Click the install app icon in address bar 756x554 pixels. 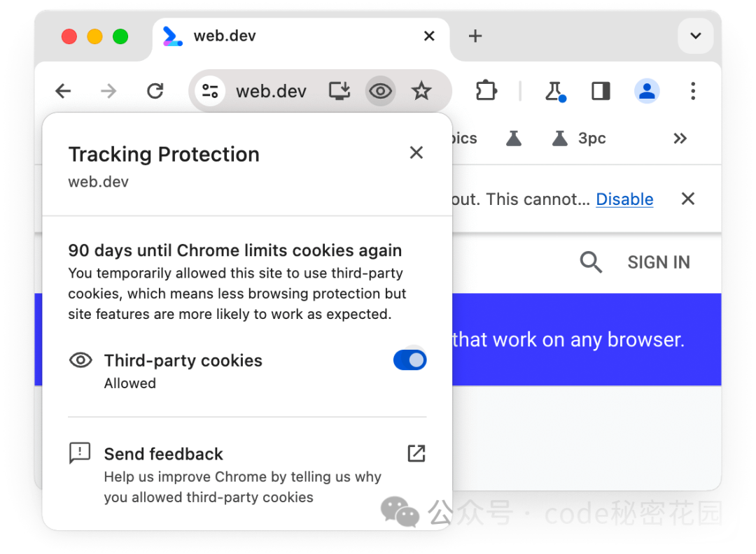point(339,90)
